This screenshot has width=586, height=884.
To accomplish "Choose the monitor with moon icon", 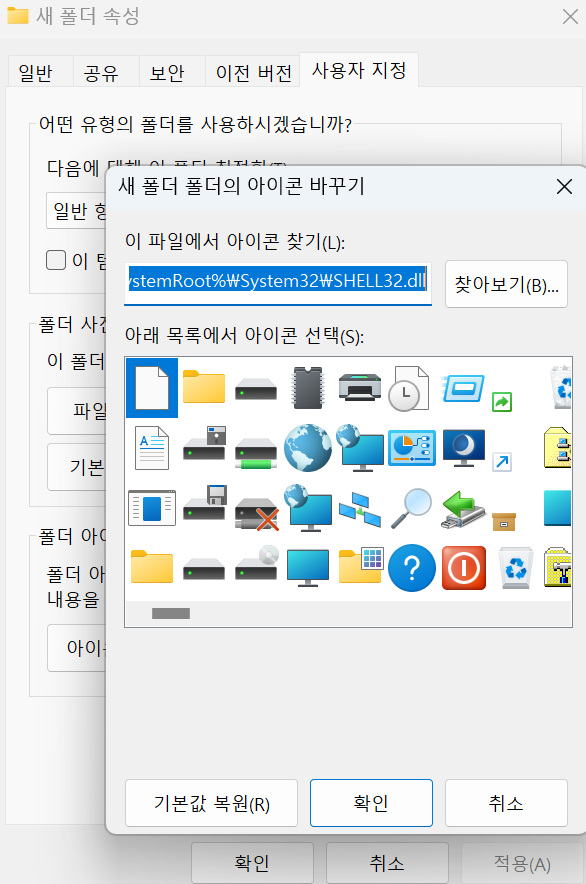I will (x=464, y=448).
